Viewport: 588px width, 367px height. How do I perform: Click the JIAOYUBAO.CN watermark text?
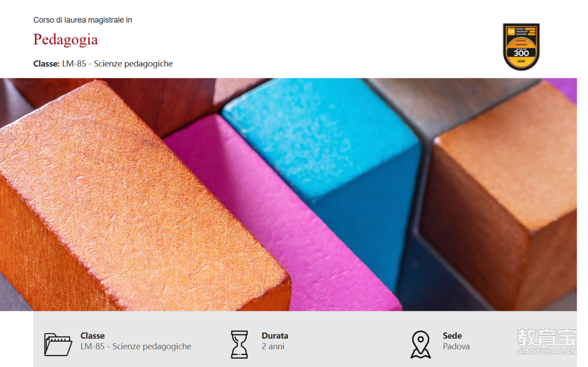pyautogui.click(x=547, y=351)
